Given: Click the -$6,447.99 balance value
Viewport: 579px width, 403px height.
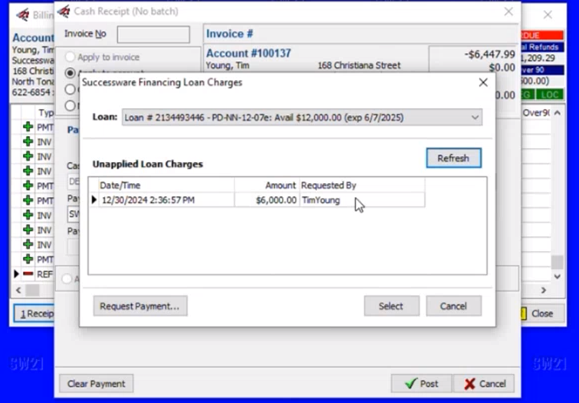Looking at the screenshot, I should [x=490, y=54].
